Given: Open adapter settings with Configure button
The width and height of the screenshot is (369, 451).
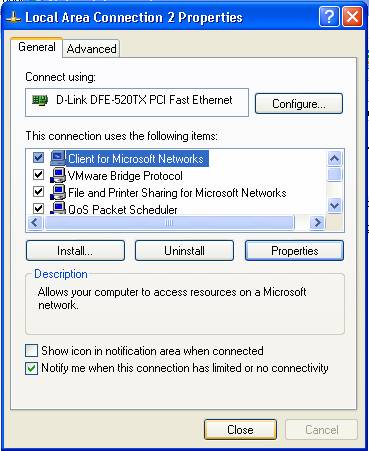Looking at the screenshot, I should tap(299, 104).
